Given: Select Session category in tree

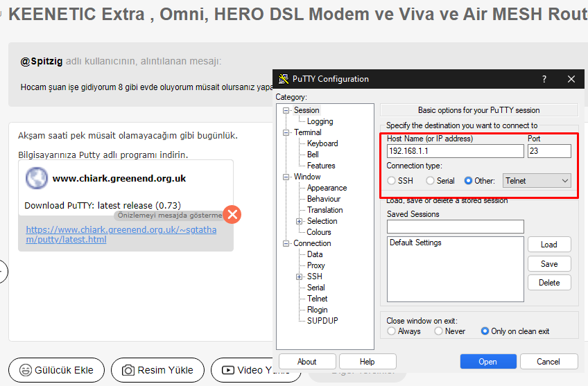Looking at the screenshot, I should click(306, 110).
